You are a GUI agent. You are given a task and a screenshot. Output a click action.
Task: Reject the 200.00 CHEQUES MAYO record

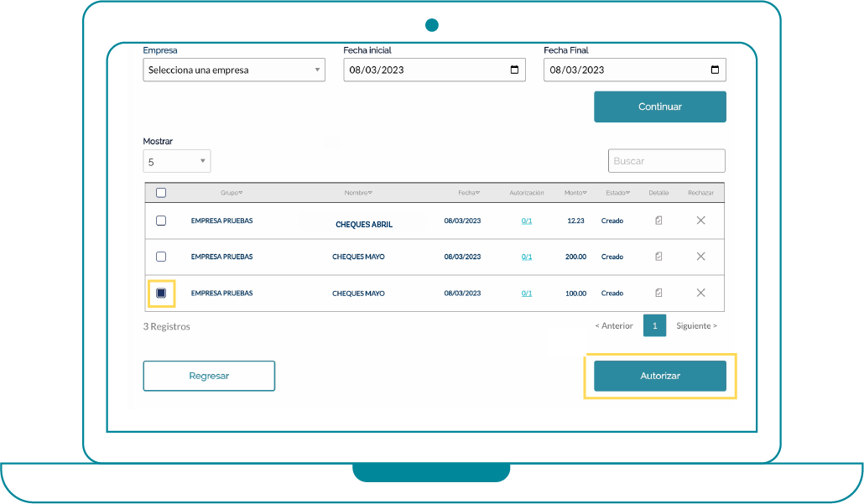click(x=700, y=257)
